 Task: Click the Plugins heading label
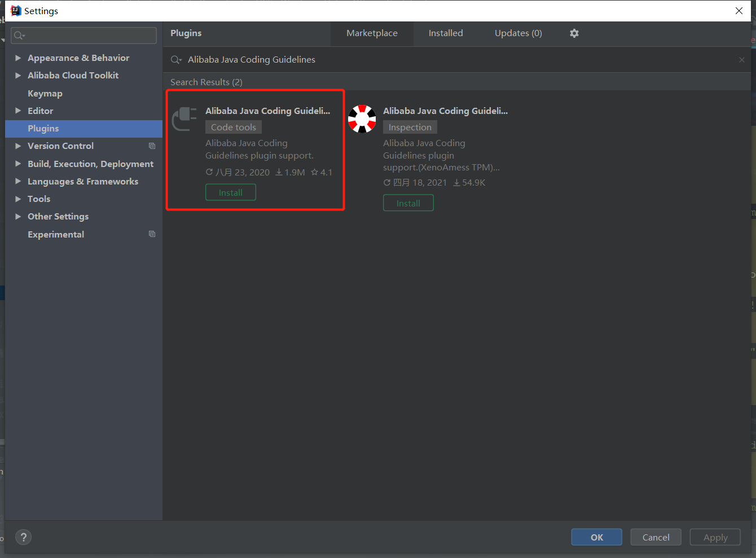(x=186, y=33)
